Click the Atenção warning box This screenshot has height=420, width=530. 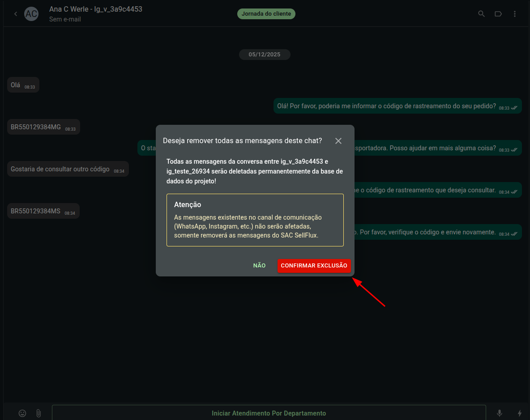tap(255, 220)
